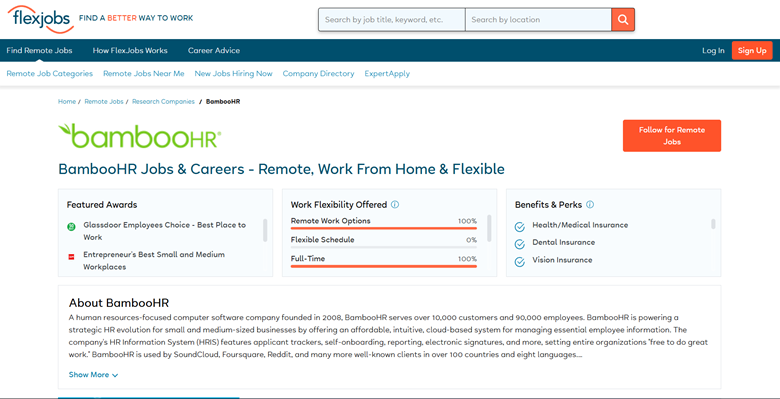The width and height of the screenshot is (780, 399).
Task: Go to Home breadcrumb
Action: [x=67, y=101]
